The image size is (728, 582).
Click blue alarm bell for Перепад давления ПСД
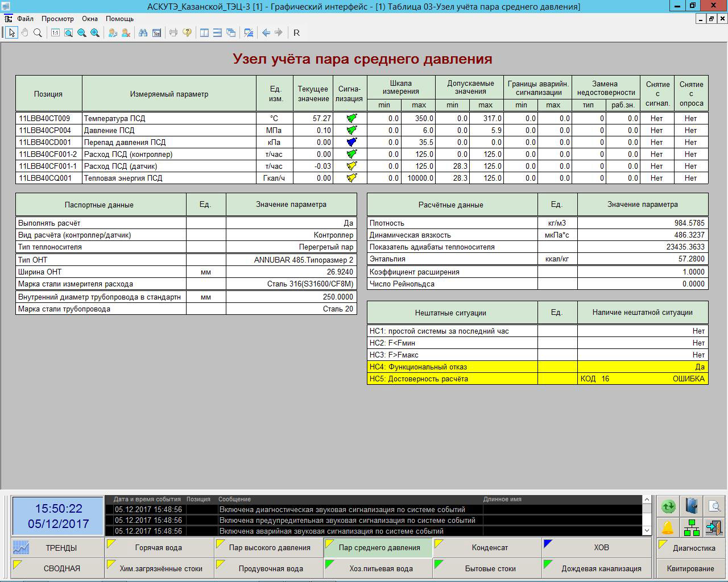pyautogui.click(x=351, y=142)
